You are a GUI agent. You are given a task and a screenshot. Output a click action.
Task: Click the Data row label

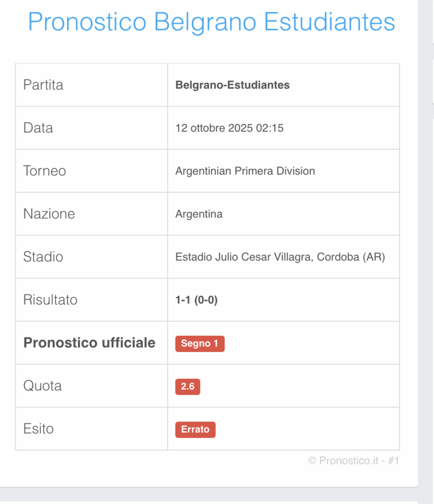pyautogui.click(x=38, y=128)
